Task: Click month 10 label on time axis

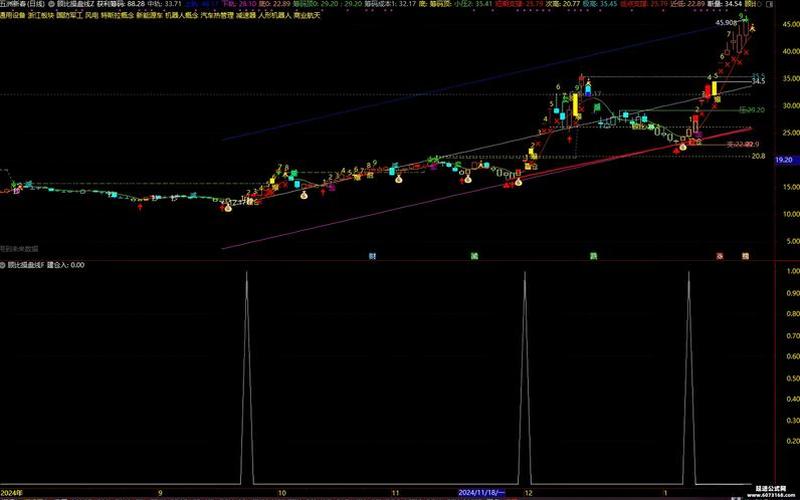Action: [282, 493]
